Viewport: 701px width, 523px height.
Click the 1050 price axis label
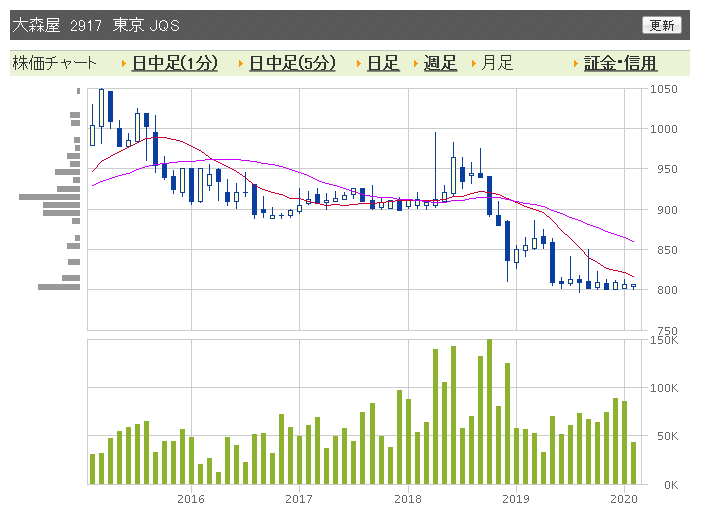pyautogui.click(x=663, y=89)
